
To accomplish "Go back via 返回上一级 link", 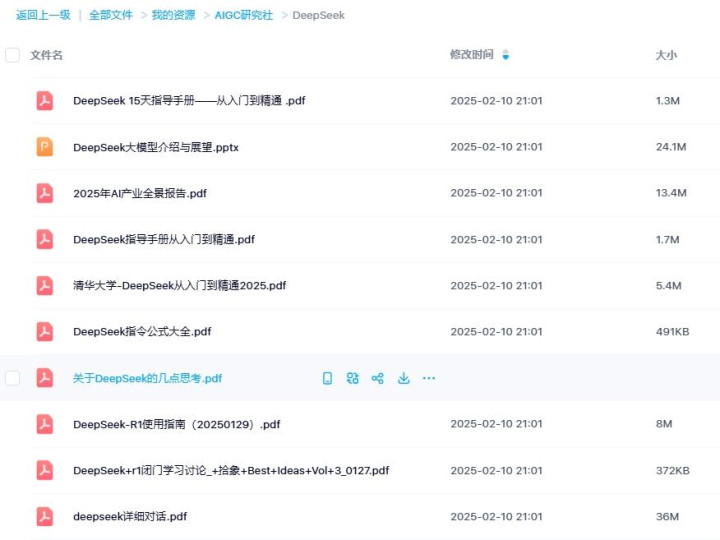I will click(x=43, y=15).
